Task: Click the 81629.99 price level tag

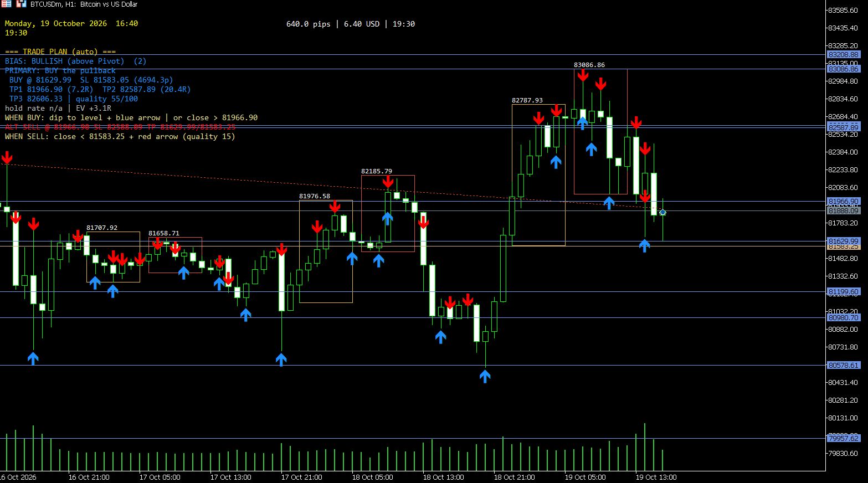Action: [x=844, y=241]
